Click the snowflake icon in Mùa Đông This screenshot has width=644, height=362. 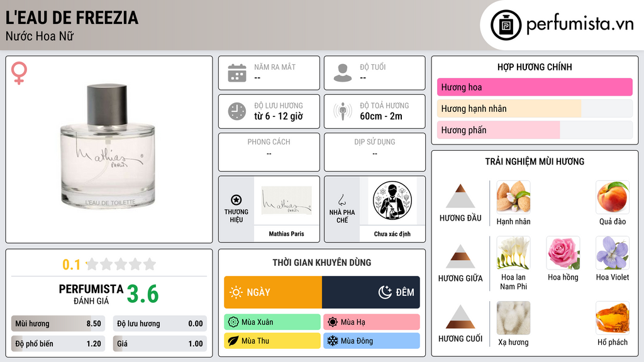(333, 341)
